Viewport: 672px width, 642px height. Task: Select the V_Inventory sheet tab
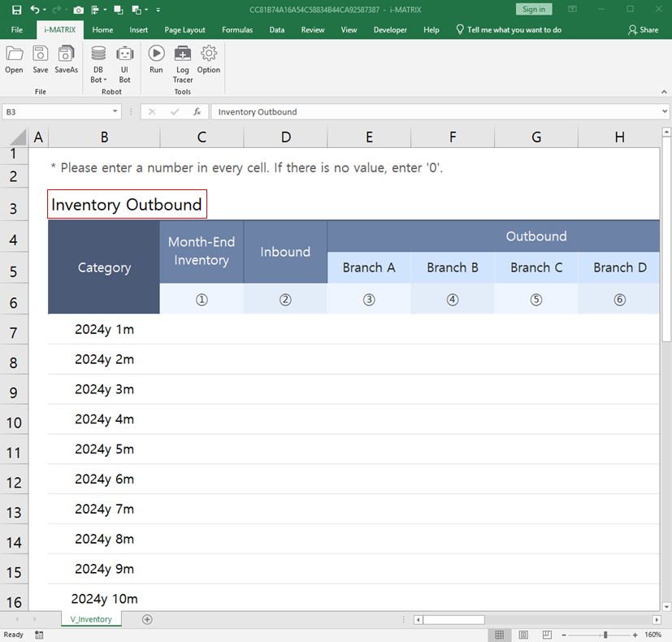(91, 618)
